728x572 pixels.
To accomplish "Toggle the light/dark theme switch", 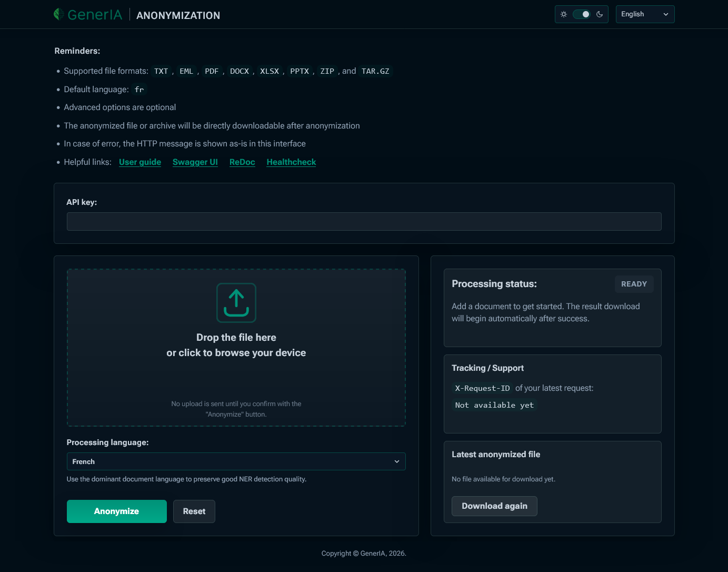I will click(x=582, y=14).
